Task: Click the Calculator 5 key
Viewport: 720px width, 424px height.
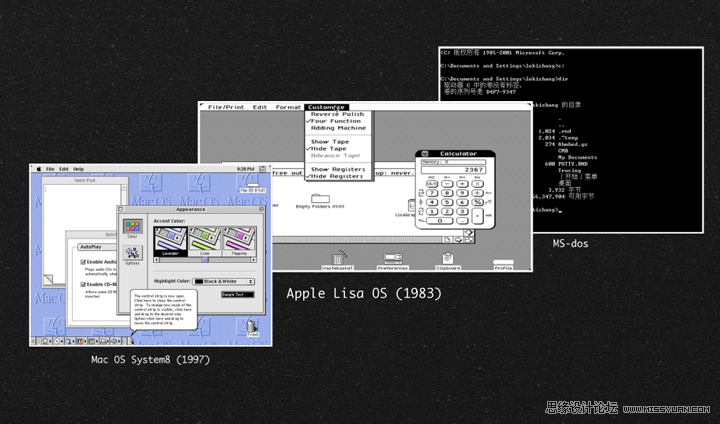Action: (x=447, y=202)
